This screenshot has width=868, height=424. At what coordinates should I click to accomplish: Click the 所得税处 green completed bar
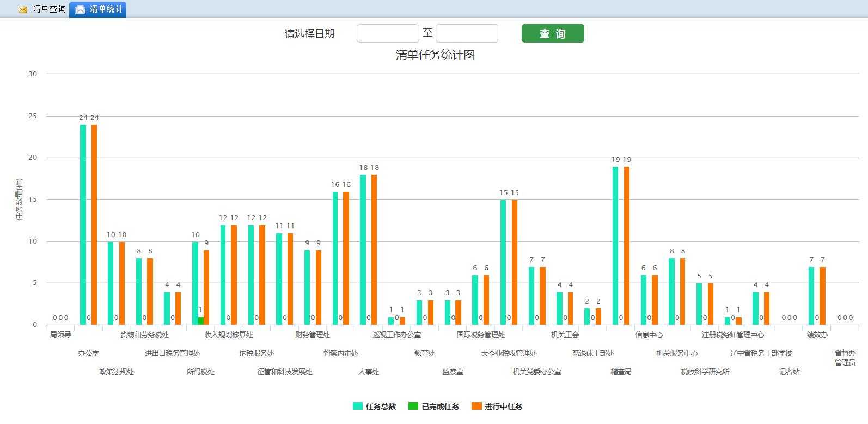[201, 321]
